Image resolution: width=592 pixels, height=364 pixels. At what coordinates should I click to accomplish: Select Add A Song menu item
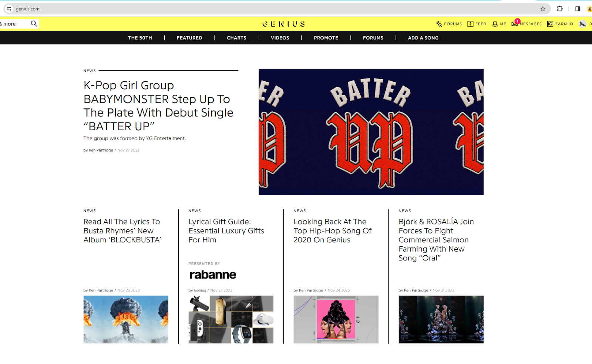[423, 38]
